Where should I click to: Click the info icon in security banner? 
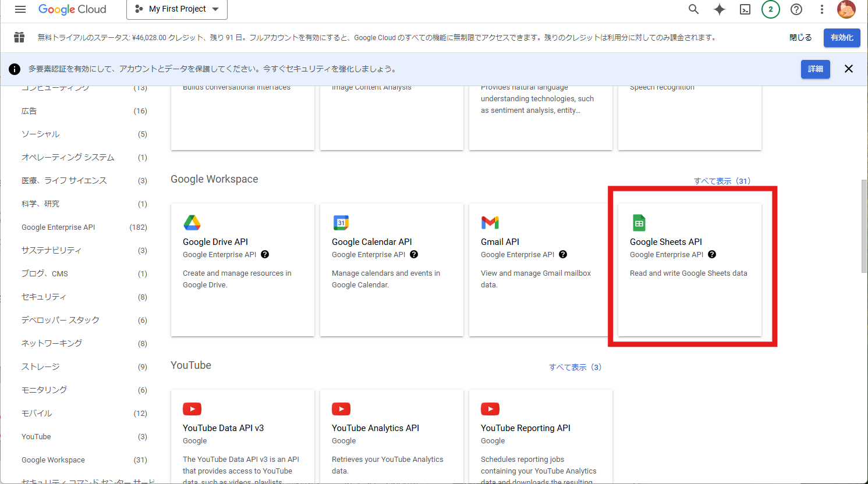pyautogui.click(x=15, y=69)
